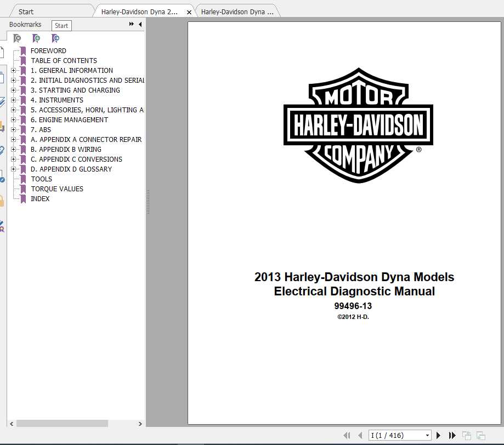
Task: Expand the 7. ABS bookmark
Action: click(x=13, y=129)
